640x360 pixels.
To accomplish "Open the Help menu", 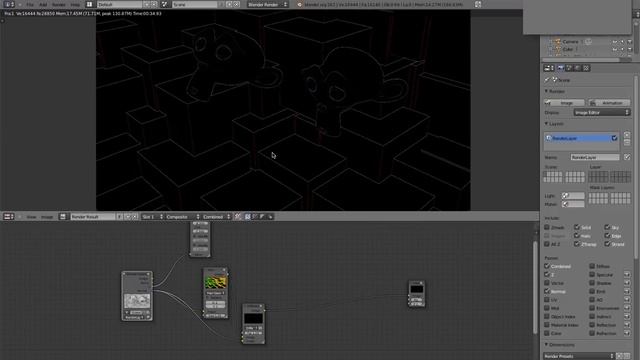I will [x=75, y=4].
